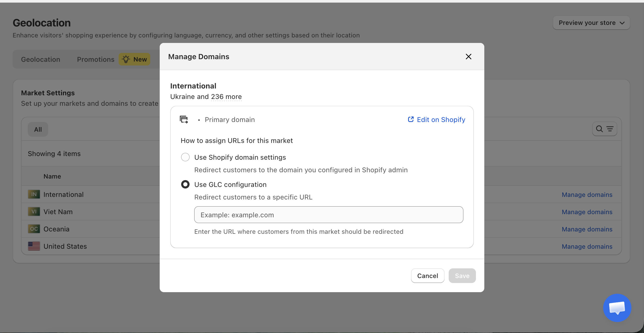This screenshot has width=644, height=333.
Task: Click the New lightbulb badge
Action: click(135, 59)
